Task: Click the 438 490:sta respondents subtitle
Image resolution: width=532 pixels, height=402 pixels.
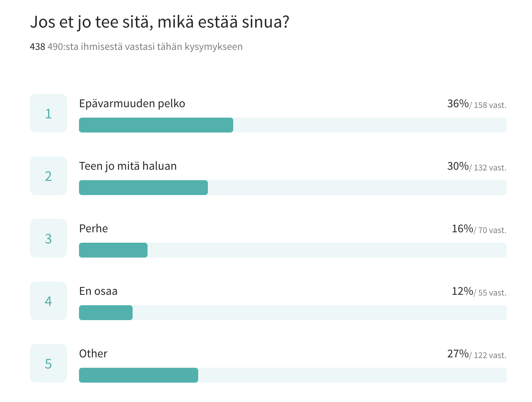Action: [136, 47]
